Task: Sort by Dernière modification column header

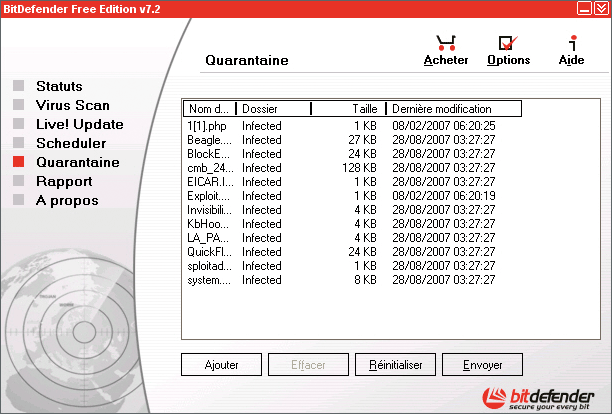Action: coord(454,109)
